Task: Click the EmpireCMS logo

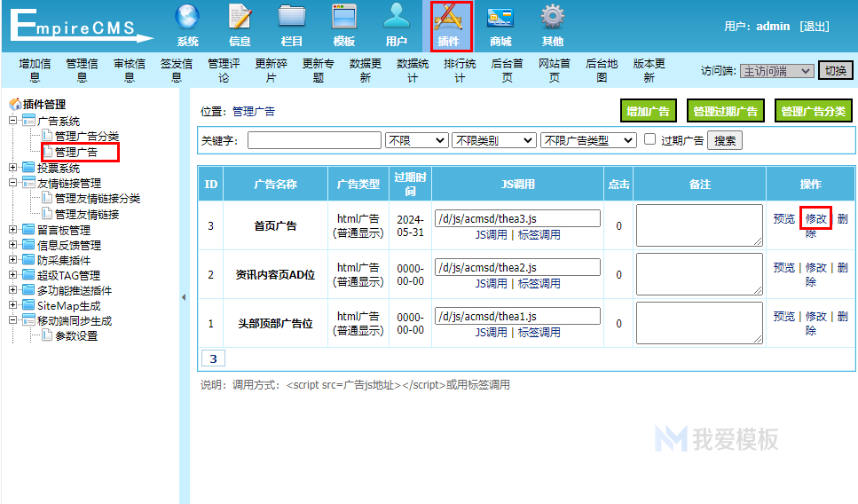Action: (82, 25)
